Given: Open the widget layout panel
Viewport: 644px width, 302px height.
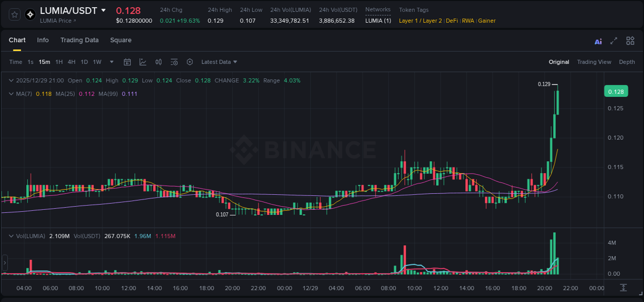Looking at the screenshot, I should tap(630, 40).
